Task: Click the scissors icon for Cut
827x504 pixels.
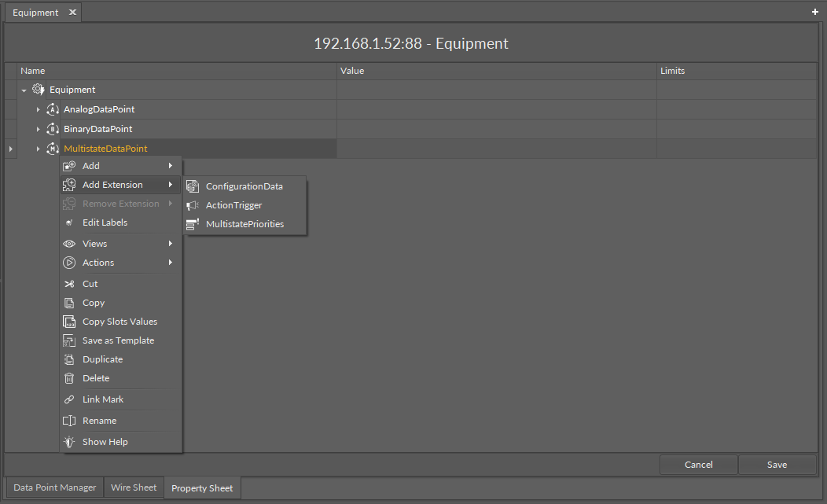Action: pos(69,284)
